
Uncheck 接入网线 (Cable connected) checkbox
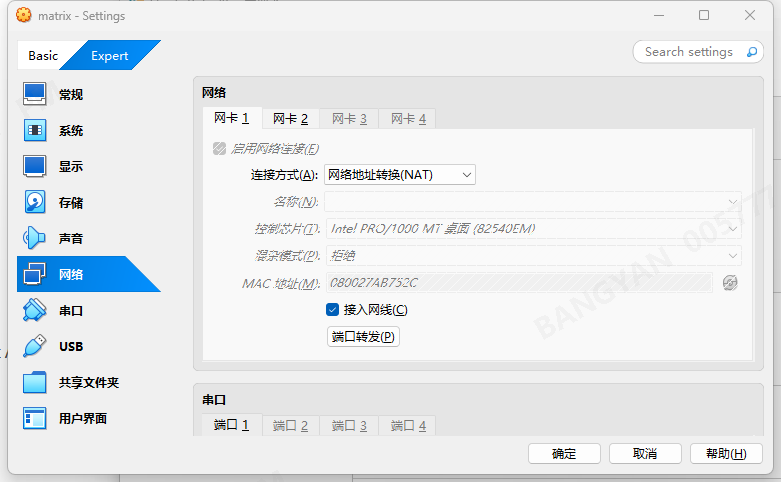point(332,310)
